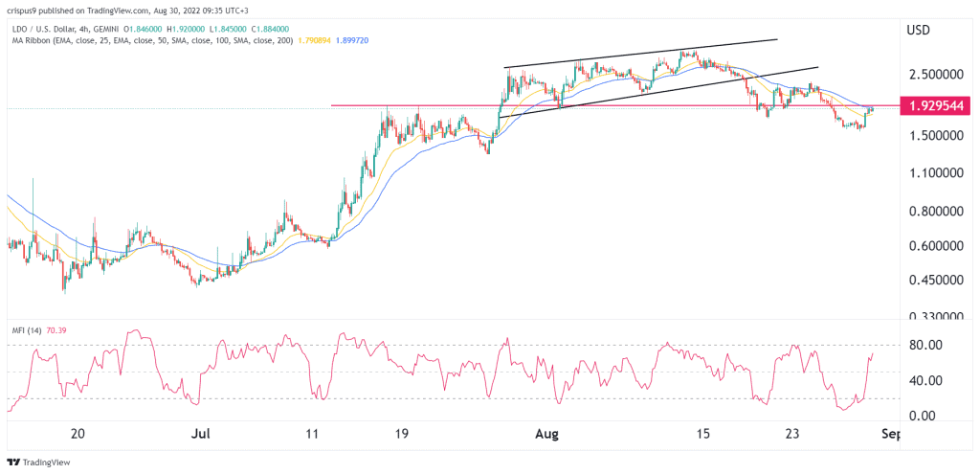Click the 15 date label on time axis
Screen dimensions: 980x474
click(x=703, y=434)
